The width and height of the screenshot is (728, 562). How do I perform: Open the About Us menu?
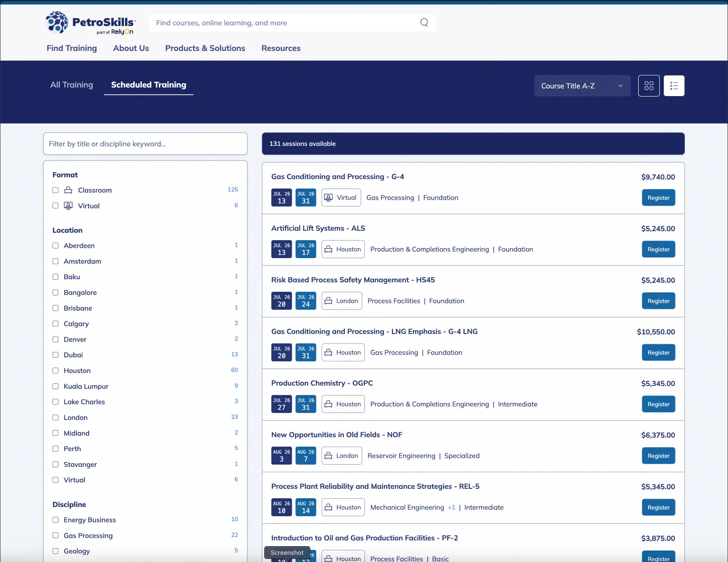131,48
